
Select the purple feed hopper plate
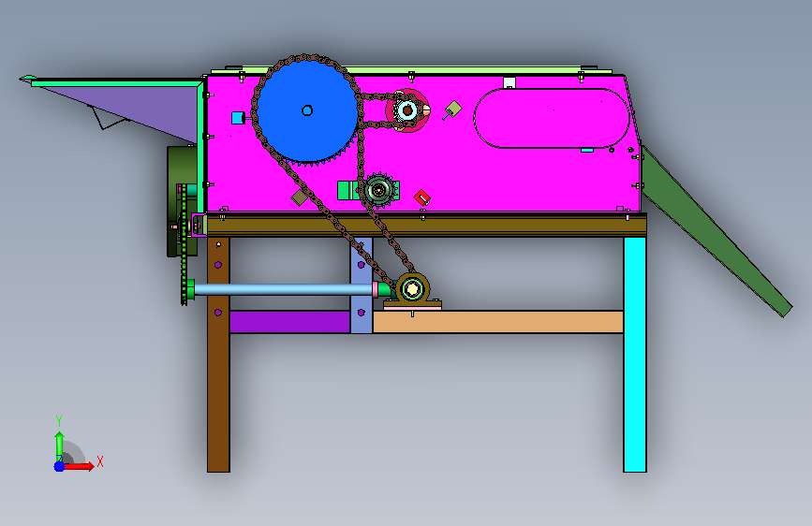(140, 110)
